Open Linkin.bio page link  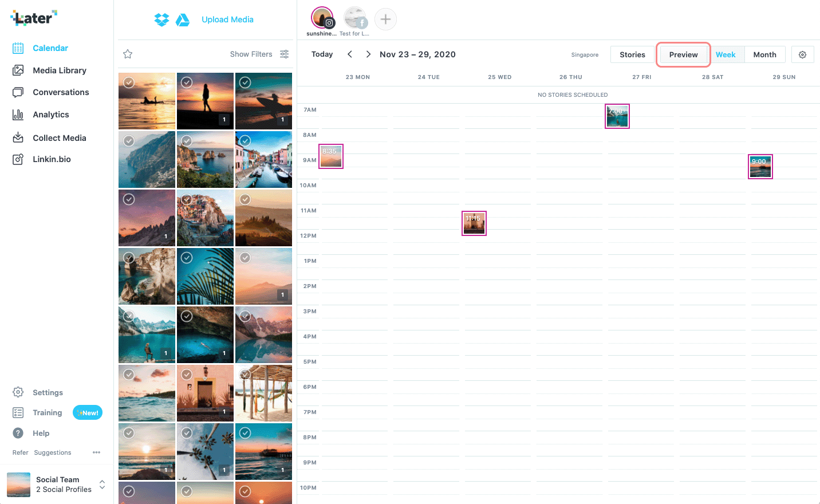click(x=52, y=159)
